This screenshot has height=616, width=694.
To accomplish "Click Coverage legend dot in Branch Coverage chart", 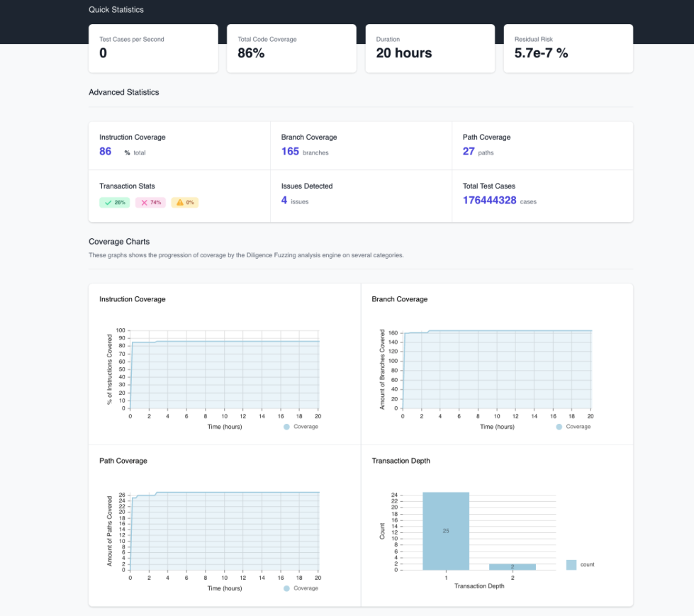I will coord(559,427).
